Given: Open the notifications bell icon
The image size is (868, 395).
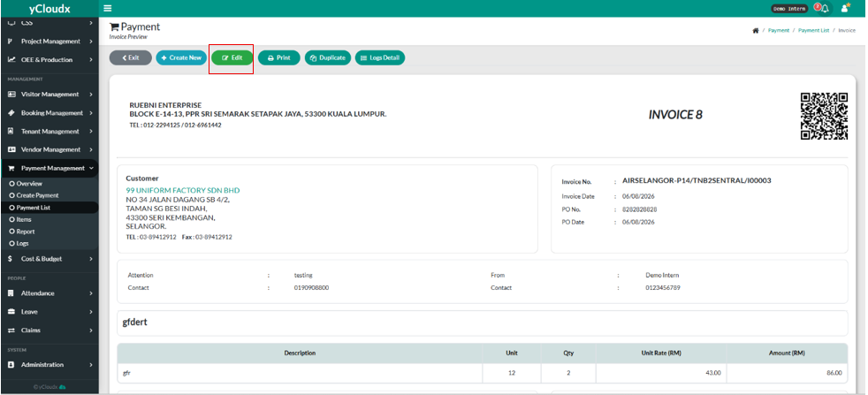Looking at the screenshot, I should click(x=825, y=8).
